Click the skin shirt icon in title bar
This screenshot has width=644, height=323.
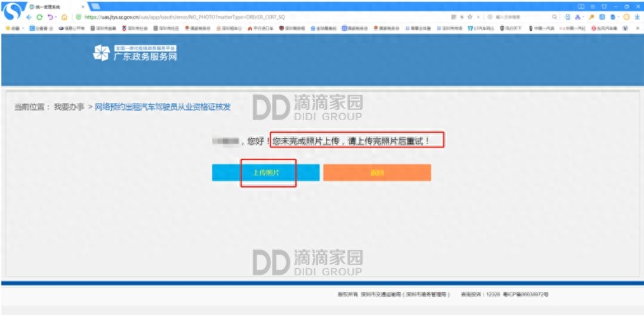click(x=604, y=6)
